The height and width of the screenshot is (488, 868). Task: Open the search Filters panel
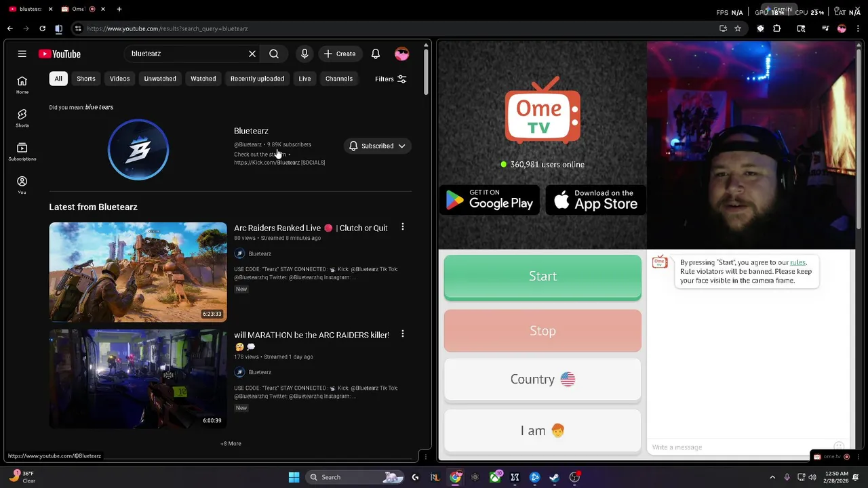(x=391, y=79)
